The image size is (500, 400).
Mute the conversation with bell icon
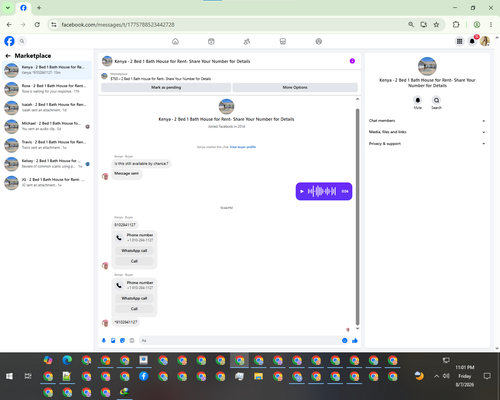pos(418,100)
